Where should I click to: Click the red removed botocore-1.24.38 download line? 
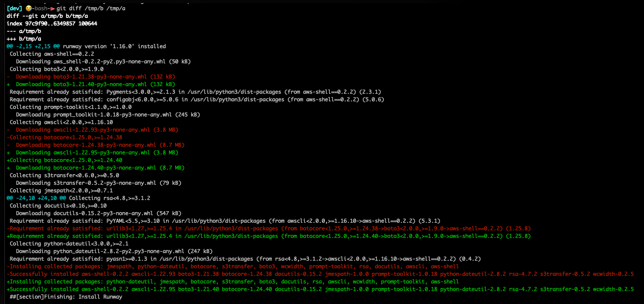(x=96, y=145)
